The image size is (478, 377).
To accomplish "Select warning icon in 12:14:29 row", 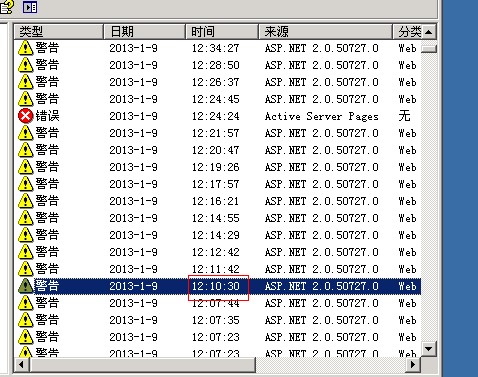I will tap(25, 235).
